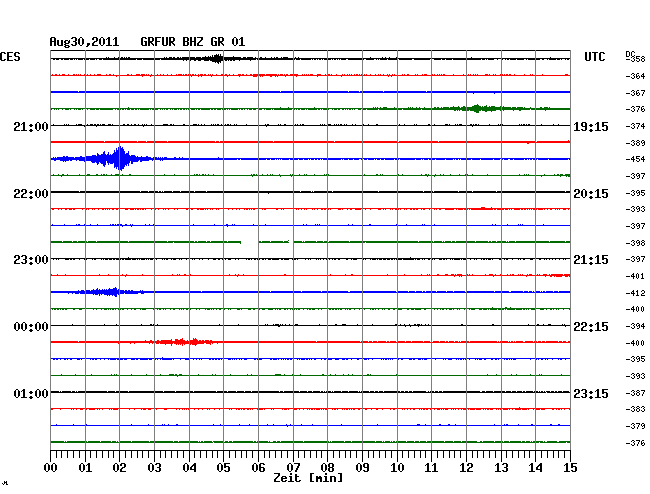Click the 21:15 UTC time label
This screenshot has width=650, height=494.
(x=591, y=260)
